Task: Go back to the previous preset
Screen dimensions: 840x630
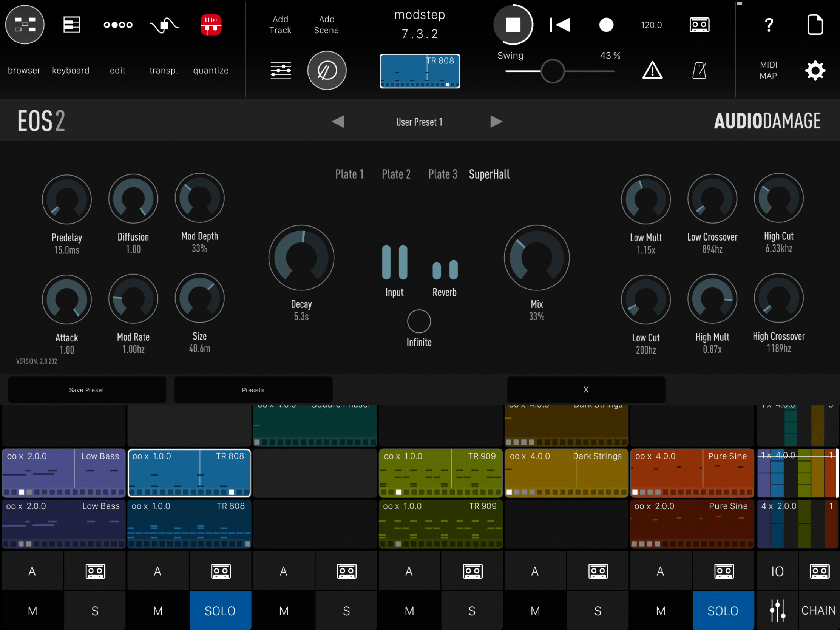Action: (x=338, y=122)
